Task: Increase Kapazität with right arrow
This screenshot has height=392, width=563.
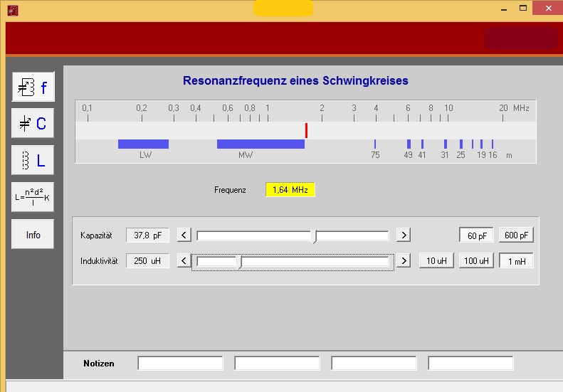Action: (403, 235)
